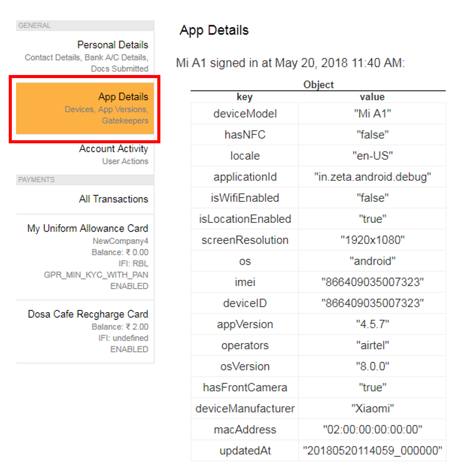This screenshot has height=468, width=476.
Task: Click the key column header
Action: (245, 97)
